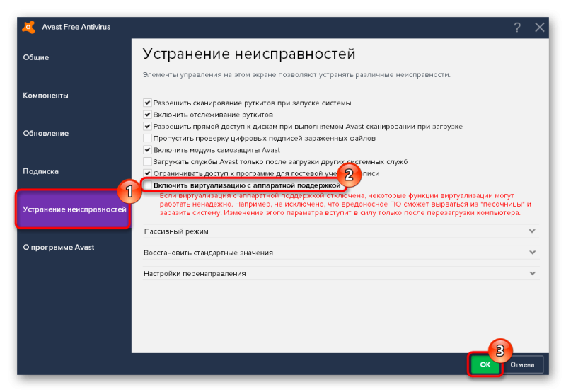Toggle direct disk access during boot scan checkbox
This screenshot has height=392, width=566.
click(147, 127)
